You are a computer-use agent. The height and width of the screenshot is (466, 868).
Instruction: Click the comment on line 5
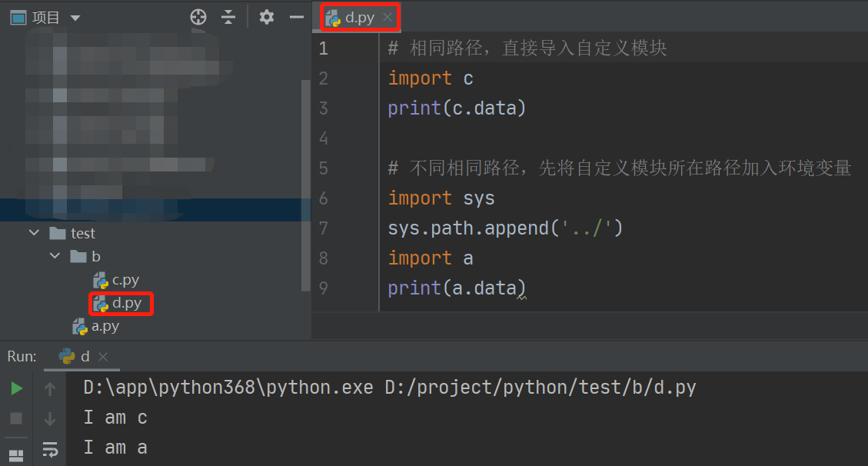(620, 168)
